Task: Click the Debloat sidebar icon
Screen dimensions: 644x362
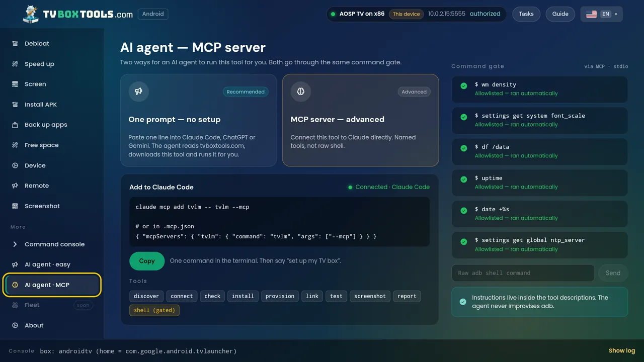Action: coord(15,44)
